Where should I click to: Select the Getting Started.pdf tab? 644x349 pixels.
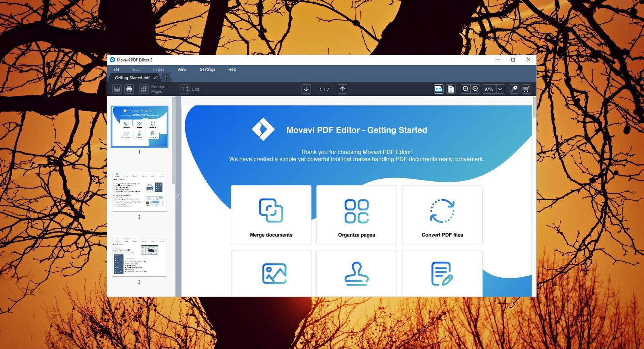(x=132, y=78)
